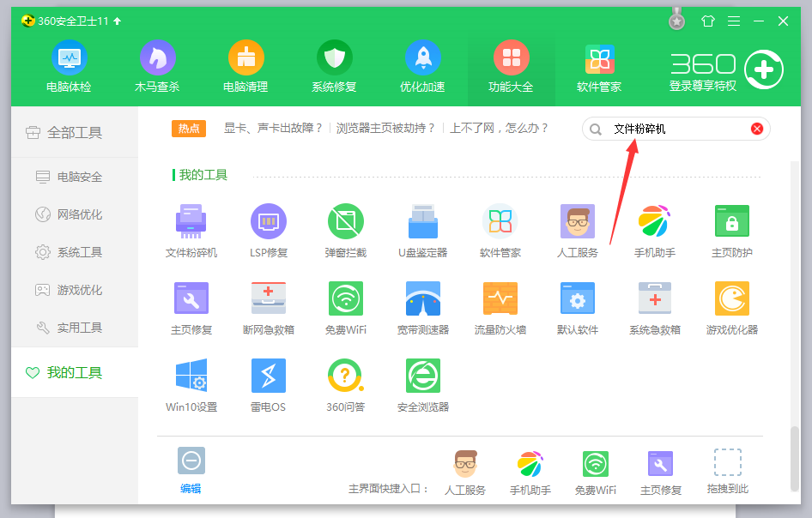Click the 编辑 edit tools button
The image size is (812, 518).
(x=191, y=470)
